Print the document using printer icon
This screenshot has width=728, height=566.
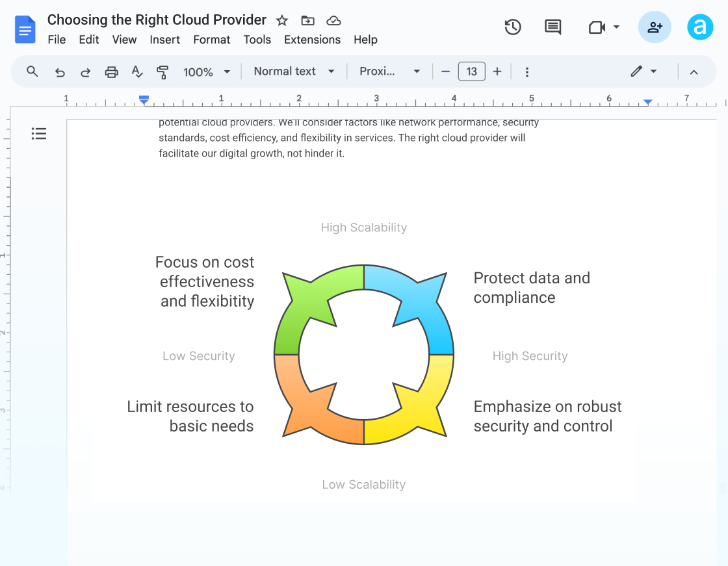point(112,71)
